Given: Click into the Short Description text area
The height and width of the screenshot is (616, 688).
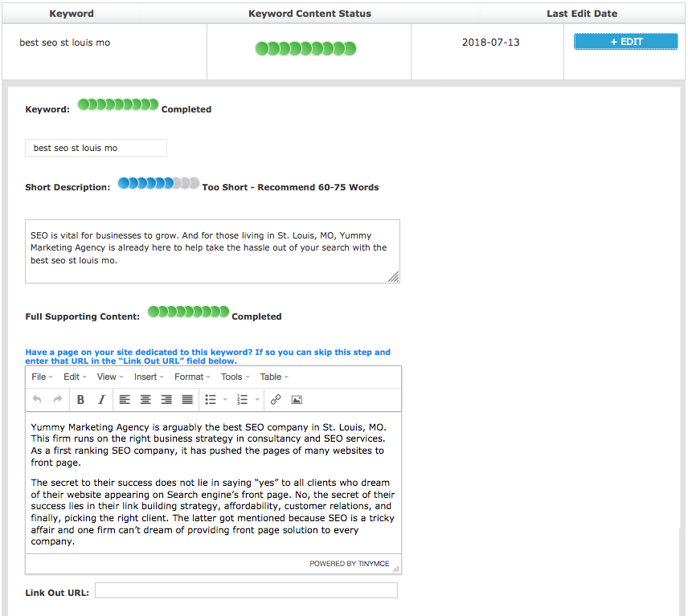Looking at the screenshot, I should [212, 251].
